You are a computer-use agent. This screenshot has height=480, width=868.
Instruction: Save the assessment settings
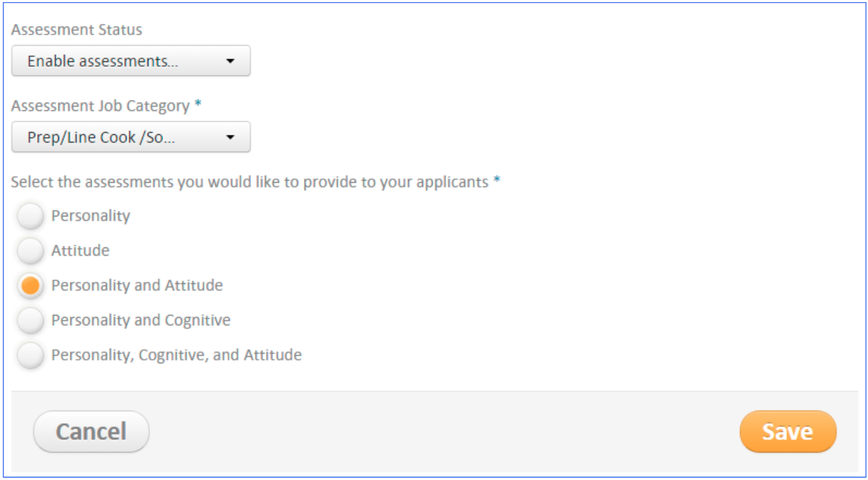pos(788,432)
